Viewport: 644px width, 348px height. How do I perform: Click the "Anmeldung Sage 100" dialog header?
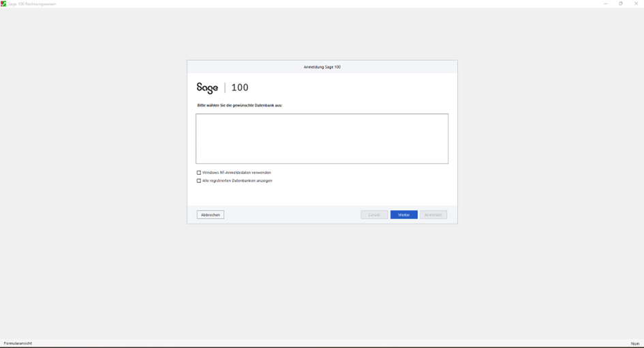click(x=322, y=67)
